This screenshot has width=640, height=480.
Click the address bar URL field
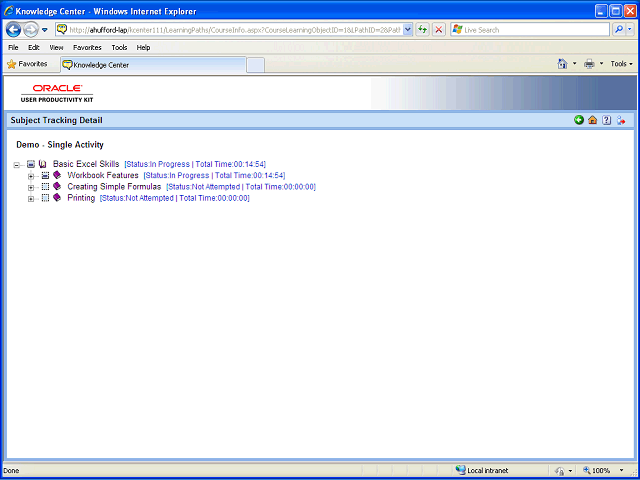235,29
